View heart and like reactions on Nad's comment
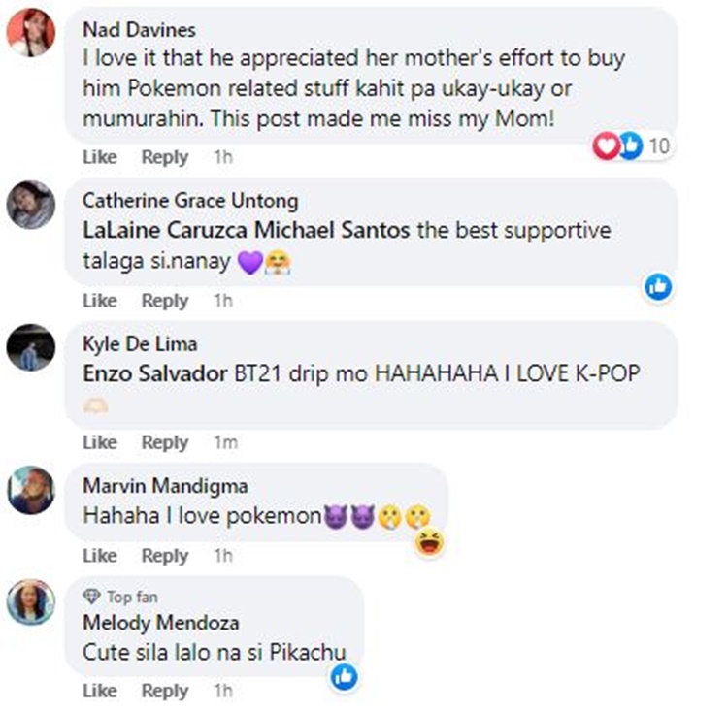The image size is (728, 711). click(x=632, y=146)
